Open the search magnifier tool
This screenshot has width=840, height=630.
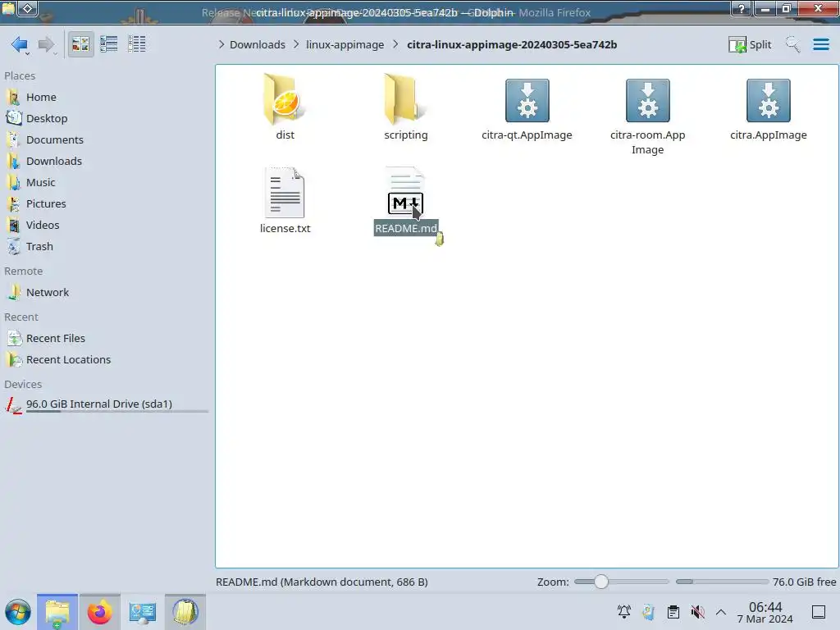point(793,44)
